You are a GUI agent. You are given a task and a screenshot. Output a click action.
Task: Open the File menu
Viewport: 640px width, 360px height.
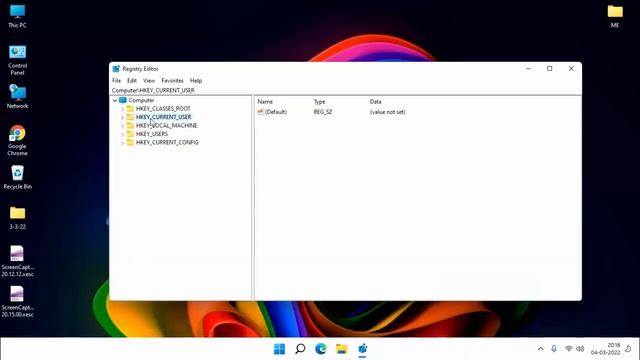tap(116, 81)
